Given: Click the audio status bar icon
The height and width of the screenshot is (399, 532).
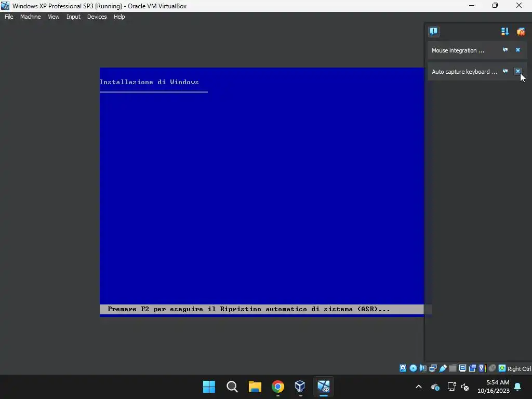Looking at the screenshot, I should 423,368.
